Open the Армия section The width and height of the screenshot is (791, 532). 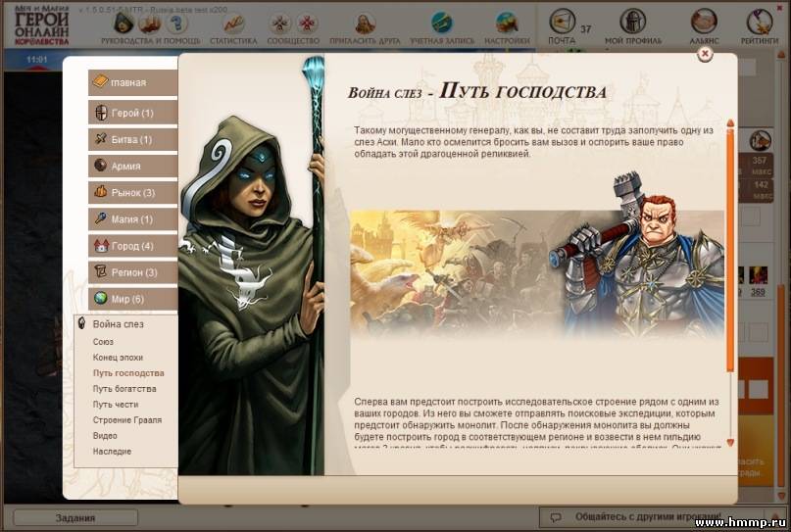coord(133,166)
